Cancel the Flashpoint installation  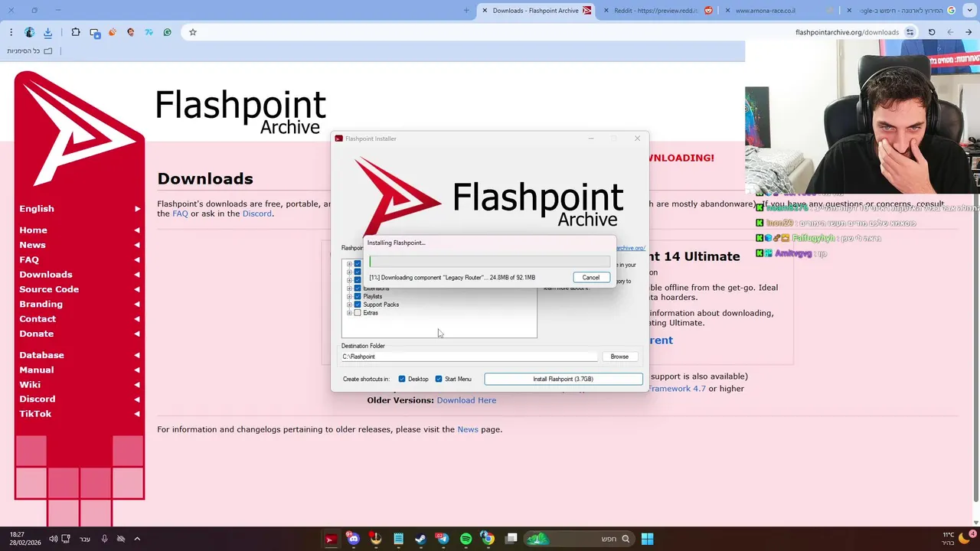pyautogui.click(x=591, y=277)
